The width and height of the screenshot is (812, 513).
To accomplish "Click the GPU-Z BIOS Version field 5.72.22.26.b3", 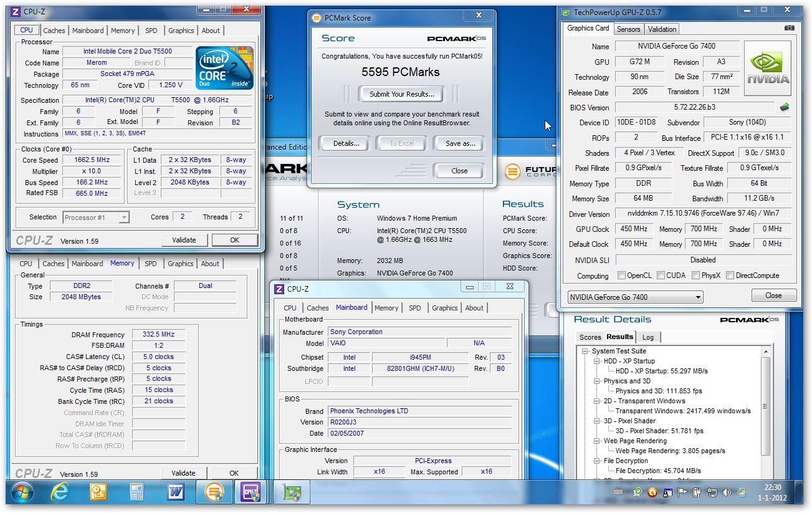I will click(x=695, y=107).
